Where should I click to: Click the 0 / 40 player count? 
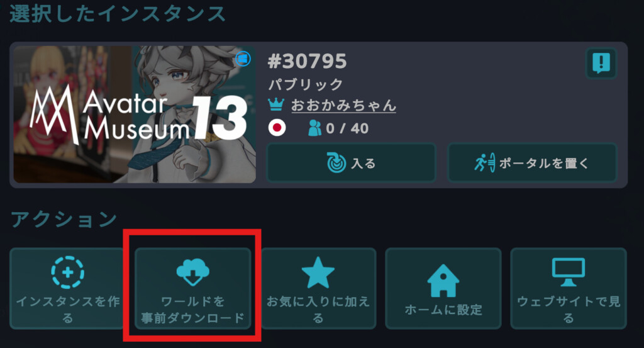tap(347, 128)
